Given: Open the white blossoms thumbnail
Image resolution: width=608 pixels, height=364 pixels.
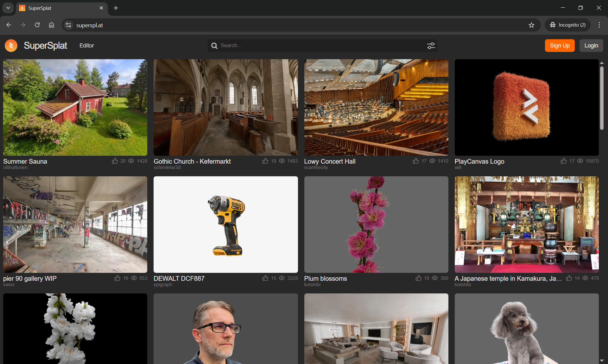Looking at the screenshot, I should pos(75,329).
